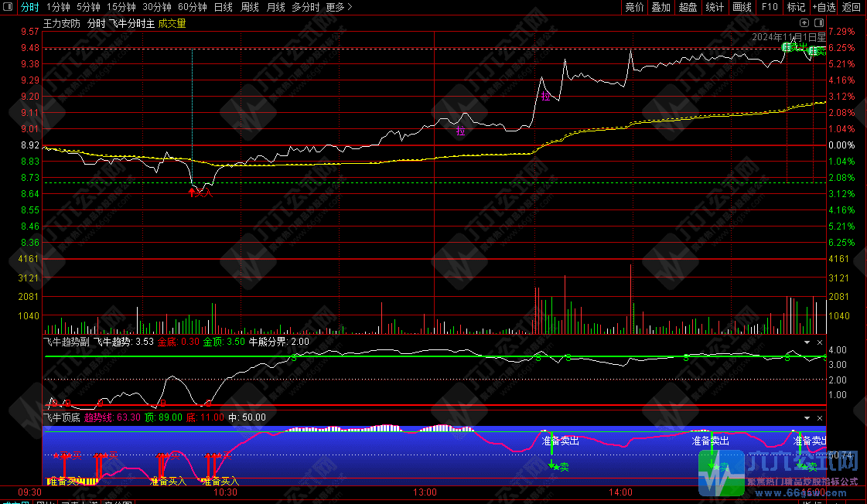Click the main chart's plus-circle icon
The height and width of the screenshot is (504, 867).
[804, 23]
